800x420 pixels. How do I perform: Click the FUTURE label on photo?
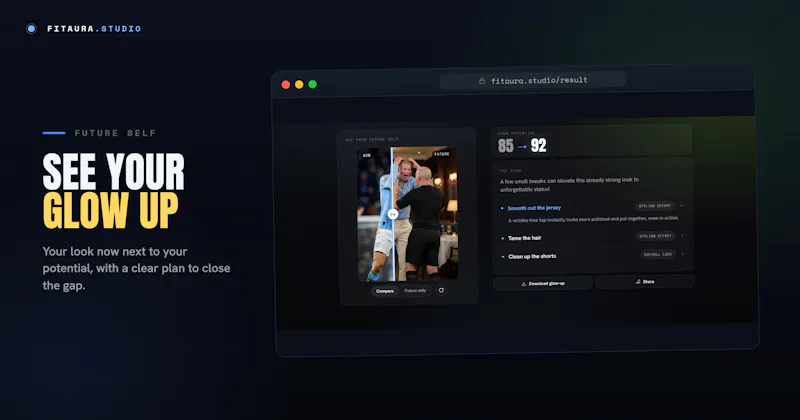click(x=441, y=154)
